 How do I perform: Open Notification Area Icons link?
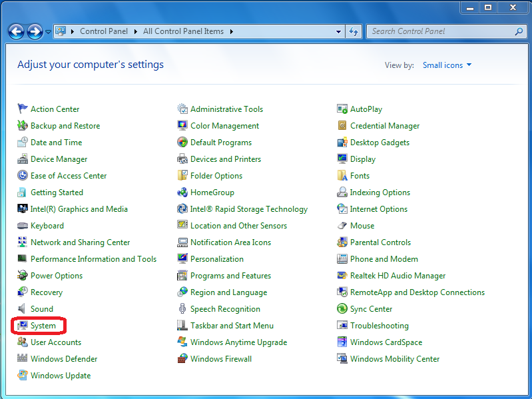click(x=230, y=242)
